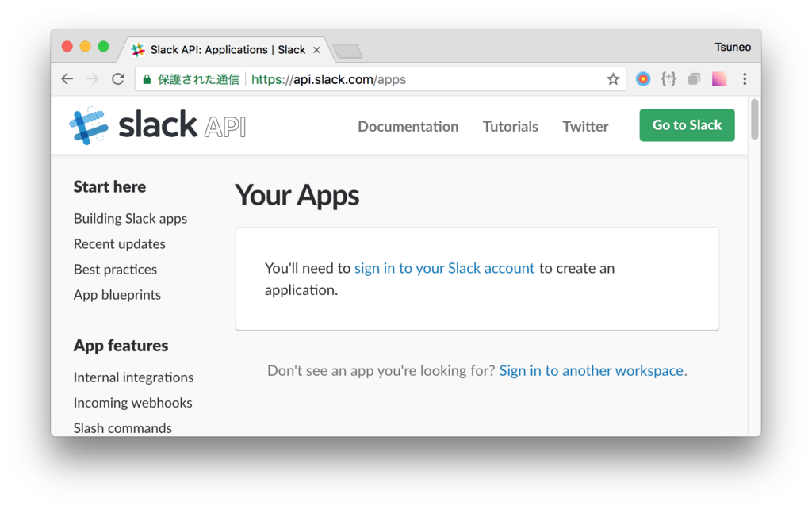Screen dimensions: 812x509
Task: Select the Slack API: Applications tab
Action: [x=228, y=50]
